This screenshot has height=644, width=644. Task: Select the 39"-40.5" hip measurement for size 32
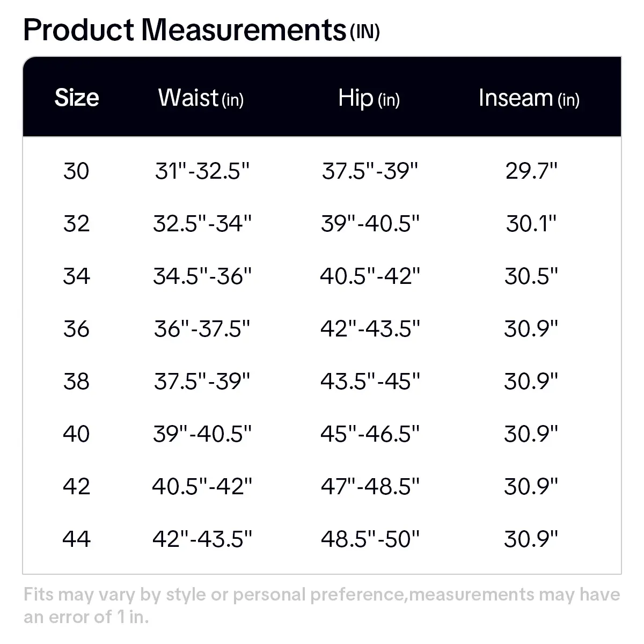(x=370, y=223)
